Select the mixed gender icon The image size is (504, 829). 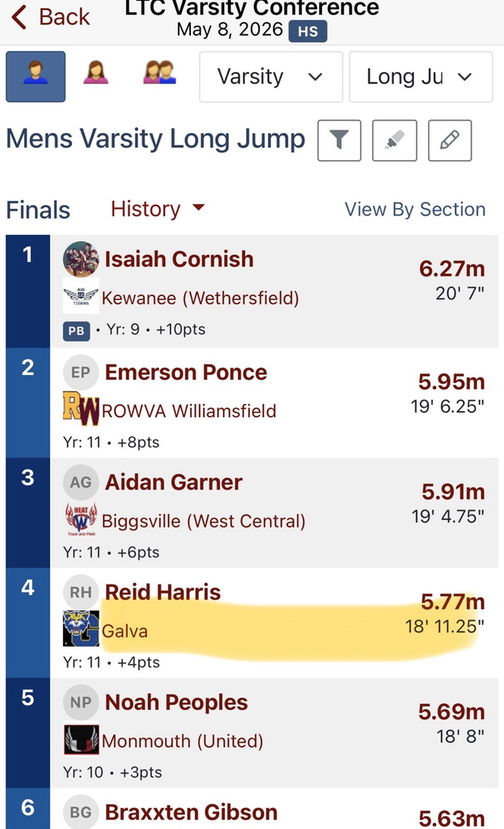159,73
